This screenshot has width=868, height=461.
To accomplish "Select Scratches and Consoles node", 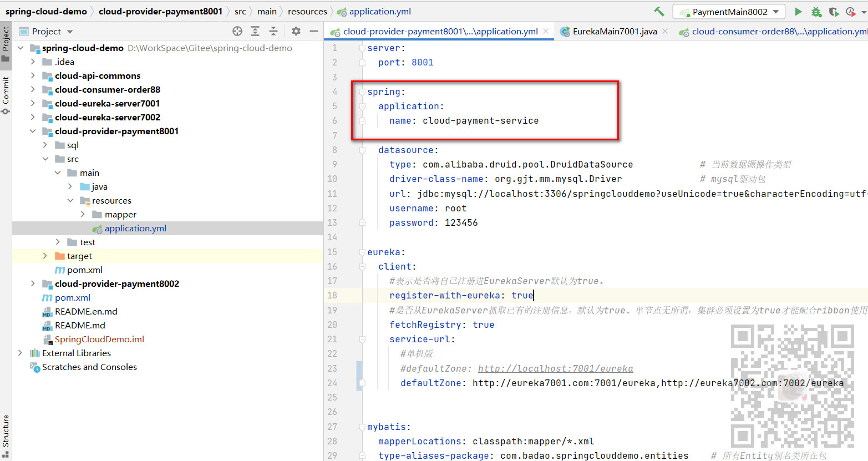I will [x=89, y=367].
